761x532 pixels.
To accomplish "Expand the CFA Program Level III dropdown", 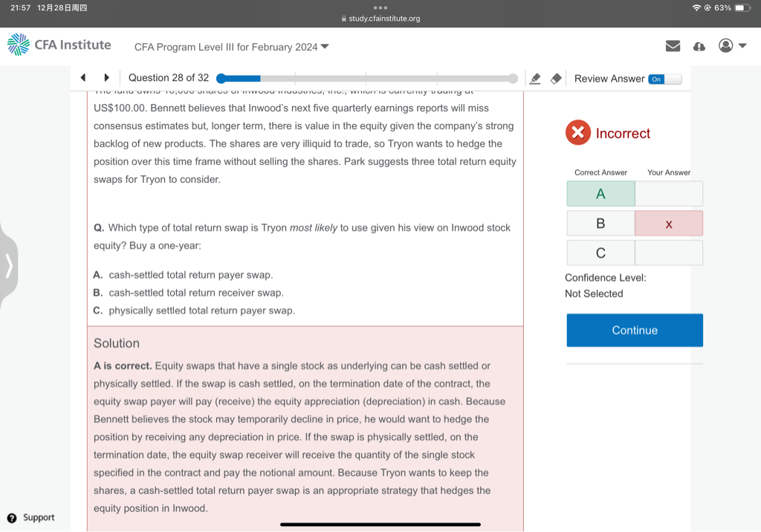I will tap(231, 47).
